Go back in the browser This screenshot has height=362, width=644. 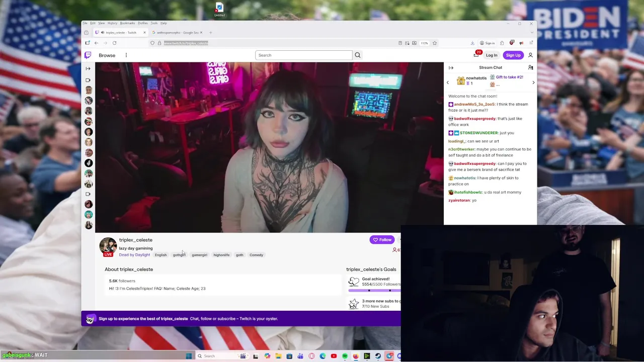tap(96, 43)
